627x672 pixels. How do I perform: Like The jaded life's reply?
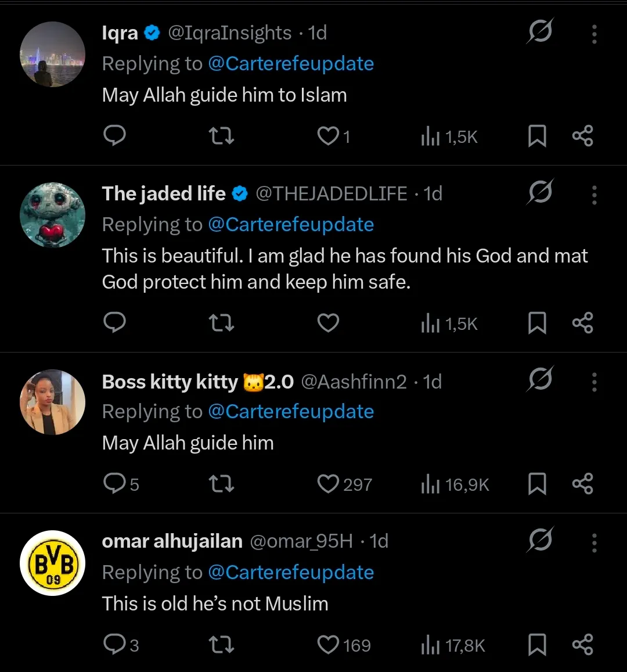pyautogui.click(x=328, y=323)
